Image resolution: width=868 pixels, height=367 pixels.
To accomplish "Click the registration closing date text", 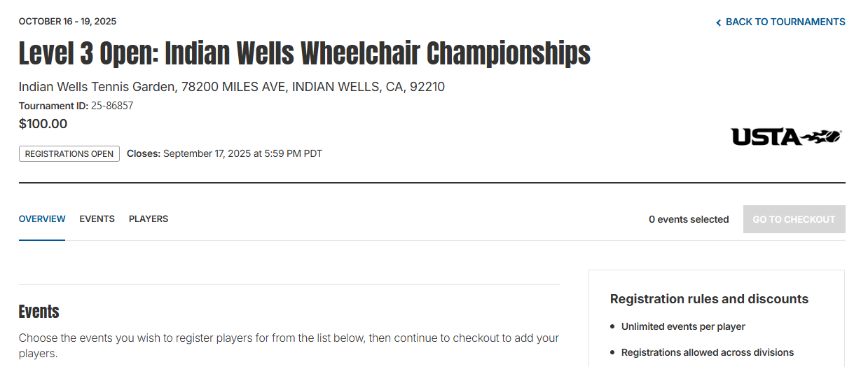I will [x=224, y=153].
